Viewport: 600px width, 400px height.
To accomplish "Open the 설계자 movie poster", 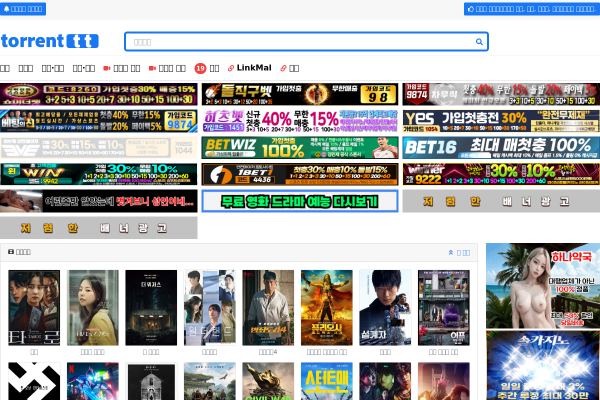I will coord(385,308).
